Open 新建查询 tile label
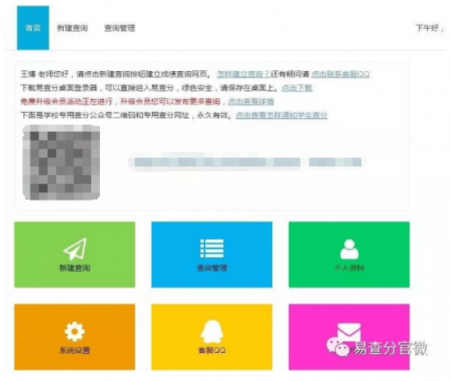Screen dimensions: 451x381 click(75, 268)
